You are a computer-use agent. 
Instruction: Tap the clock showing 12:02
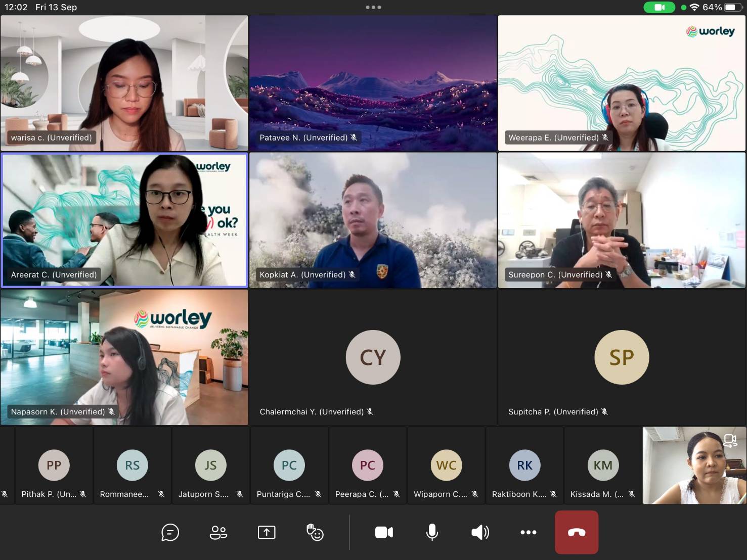(x=16, y=7)
